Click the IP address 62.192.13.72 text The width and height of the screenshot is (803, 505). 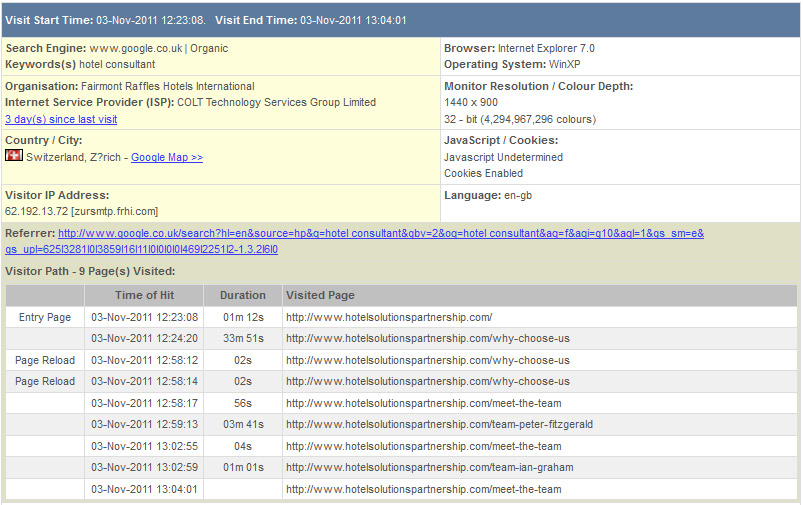point(36,212)
